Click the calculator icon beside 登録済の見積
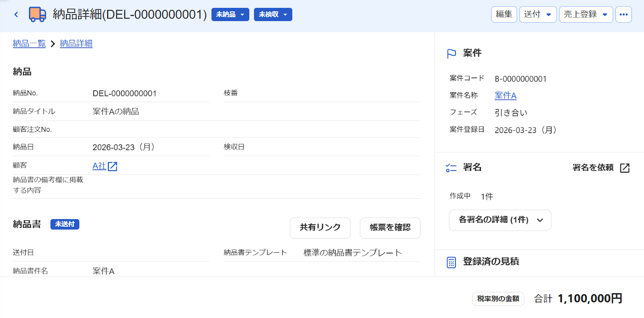The height and width of the screenshot is (318, 644). coord(451,262)
